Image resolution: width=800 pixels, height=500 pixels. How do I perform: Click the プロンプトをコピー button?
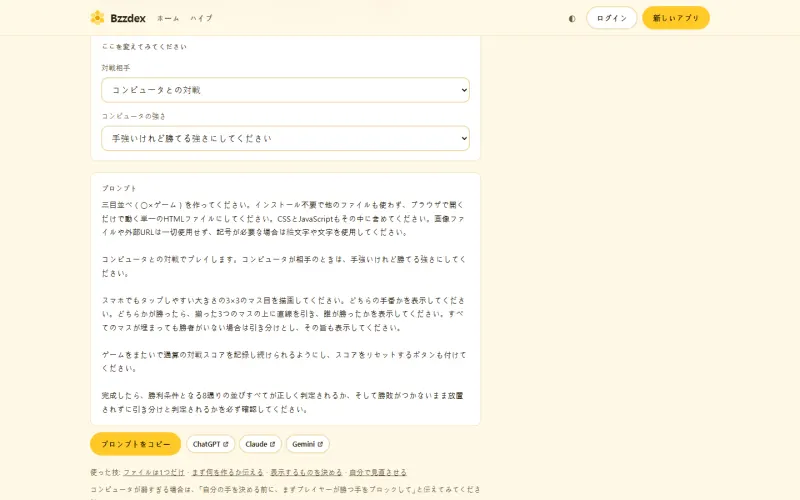pos(136,444)
